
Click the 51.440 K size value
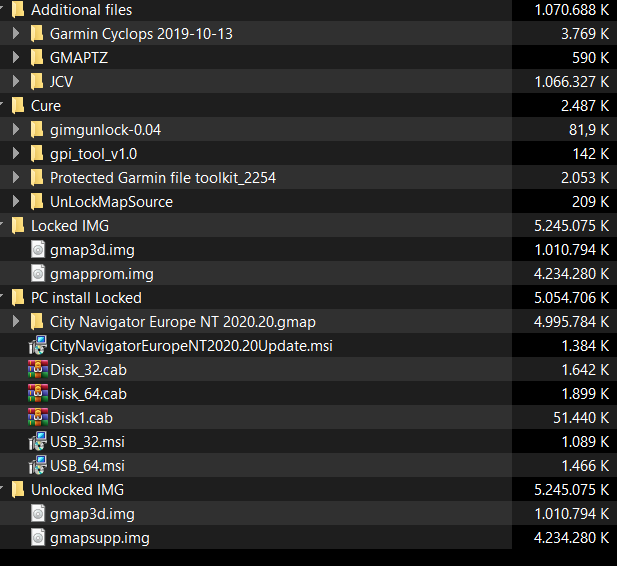[581, 418]
